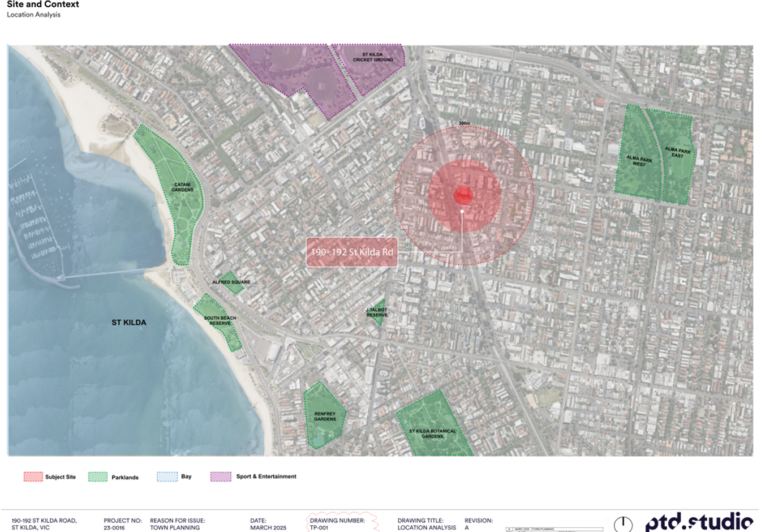This screenshot has width=761, height=532.
Task: Click the 300m radius label
Action: pos(464,123)
